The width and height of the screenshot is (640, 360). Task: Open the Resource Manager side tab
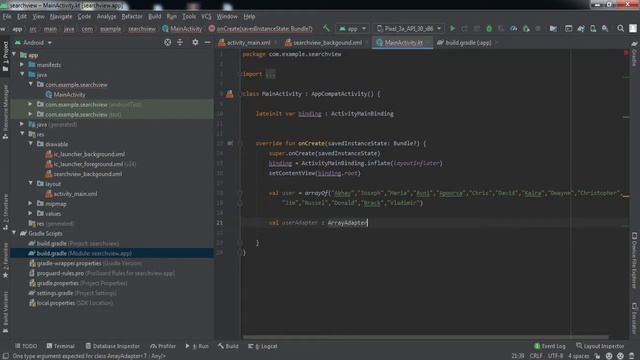point(5,112)
